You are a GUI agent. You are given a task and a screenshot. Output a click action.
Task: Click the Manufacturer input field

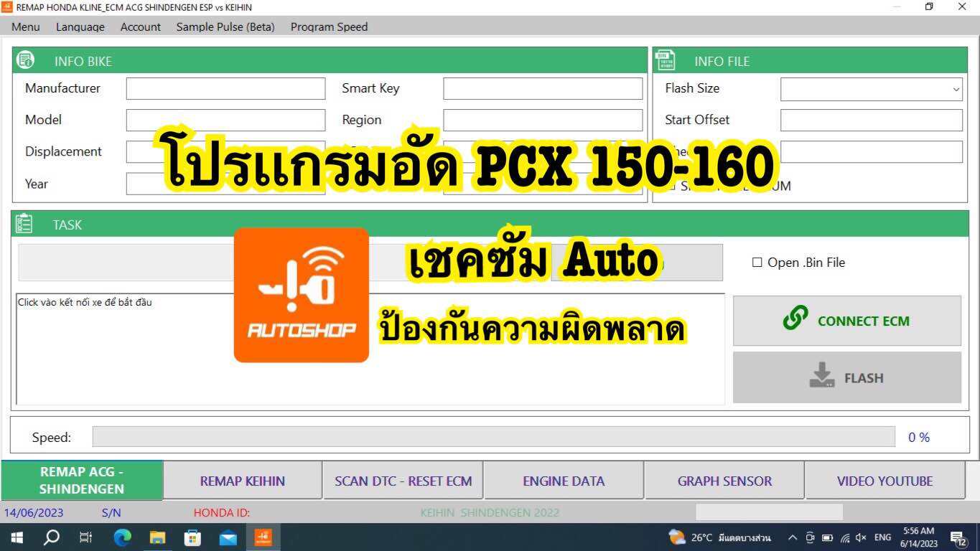pos(225,89)
